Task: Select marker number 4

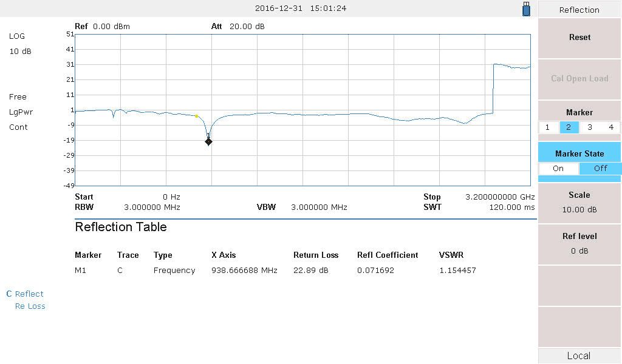Action: pyautogui.click(x=611, y=127)
